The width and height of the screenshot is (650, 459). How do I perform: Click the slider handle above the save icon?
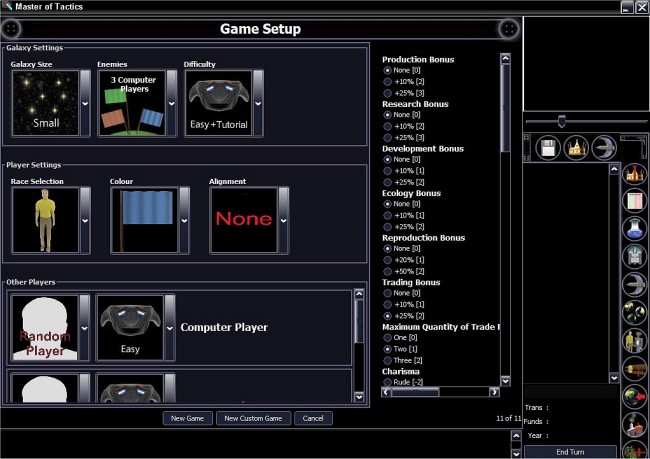[x=562, y=121]
